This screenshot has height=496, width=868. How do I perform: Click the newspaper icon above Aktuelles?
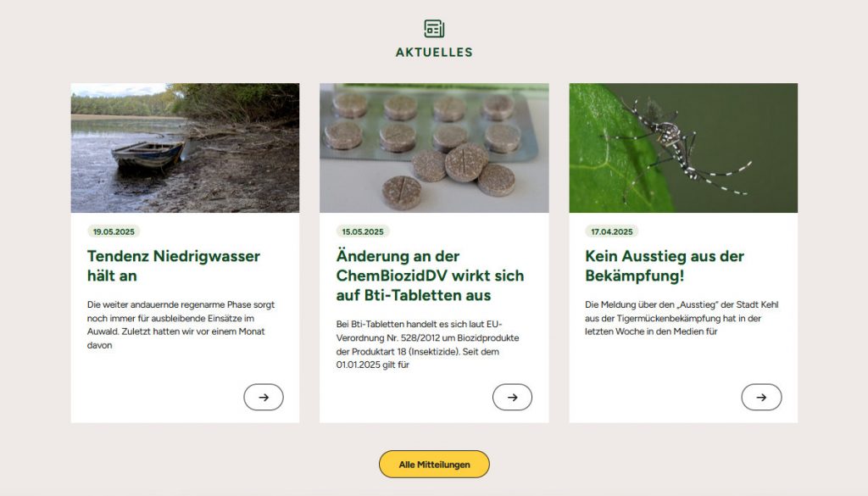[x=434, y=29]
